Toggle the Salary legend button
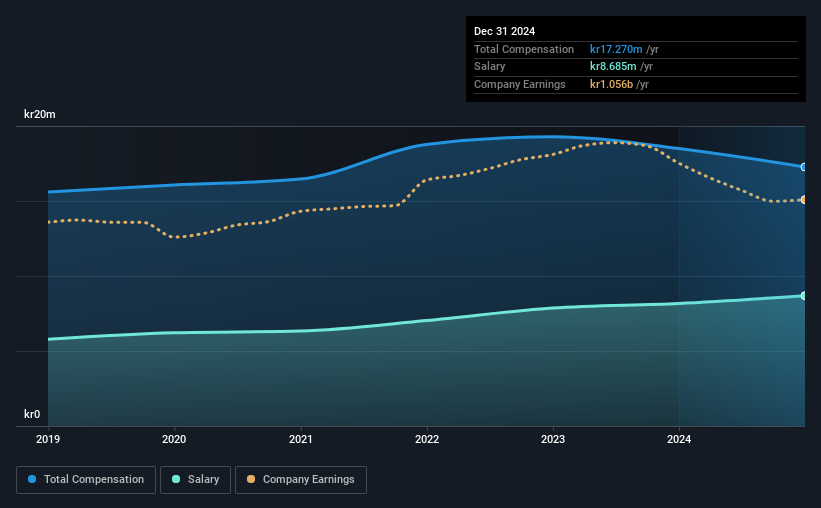Screen dimensions: 821x508 coord(195,480)
